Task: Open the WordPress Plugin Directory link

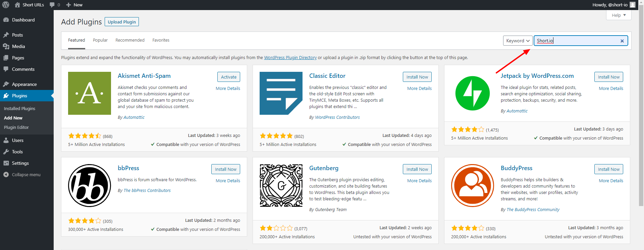Action: pyautogui.click(x=290, y=57)
